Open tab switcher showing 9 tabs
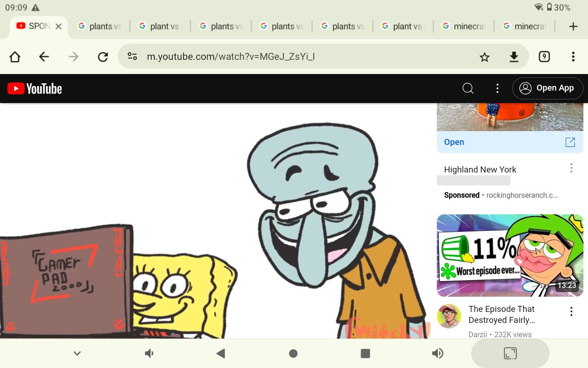Screen dimensions: 588x368 click(544, 57)
